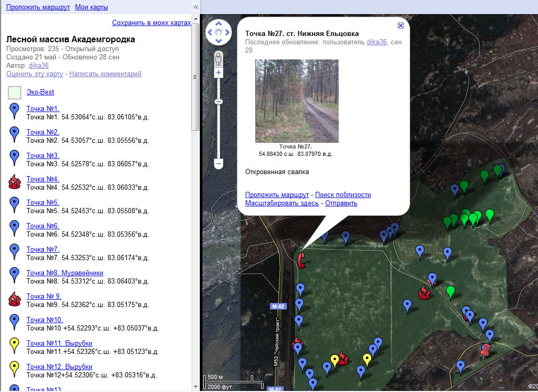Click the Street View pegman icon
The image size is (538, 392).
point(219,58)
